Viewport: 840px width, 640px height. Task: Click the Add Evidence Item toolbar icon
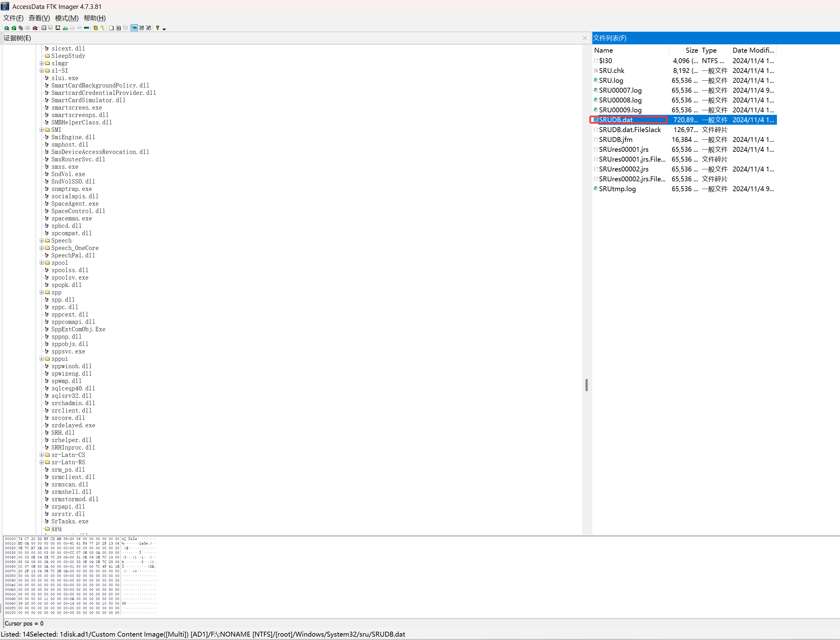tap(6, 28)
